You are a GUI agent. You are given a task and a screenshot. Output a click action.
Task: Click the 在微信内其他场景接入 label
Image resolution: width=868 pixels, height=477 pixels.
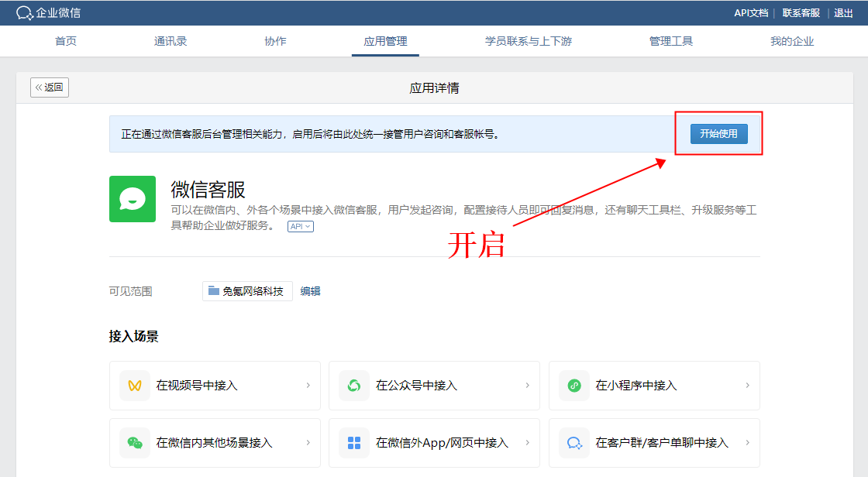click(214, 443)
